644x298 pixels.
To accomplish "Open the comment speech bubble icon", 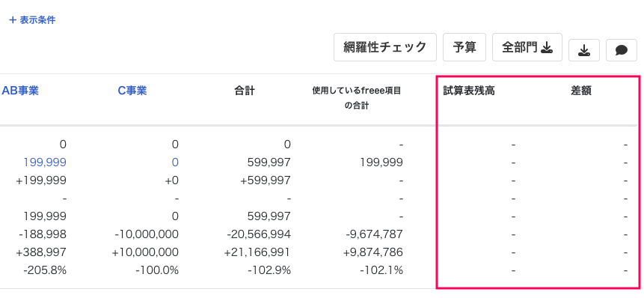I will click(x=621, y=50).
